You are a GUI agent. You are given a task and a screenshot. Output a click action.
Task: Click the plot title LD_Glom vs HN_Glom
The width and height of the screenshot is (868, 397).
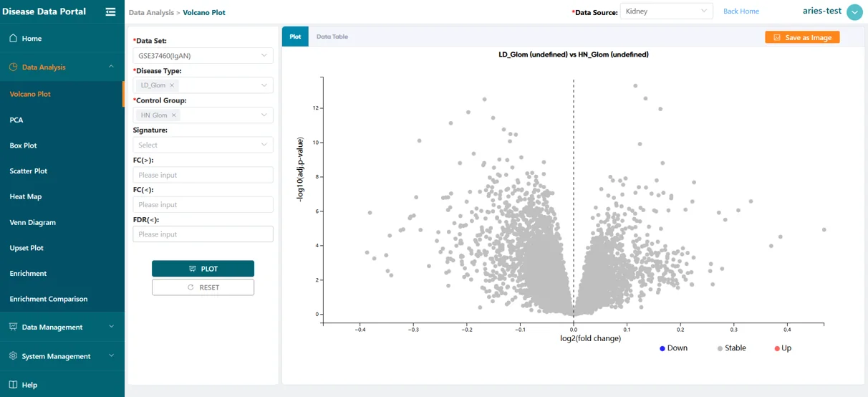click(x=574, y=54)
